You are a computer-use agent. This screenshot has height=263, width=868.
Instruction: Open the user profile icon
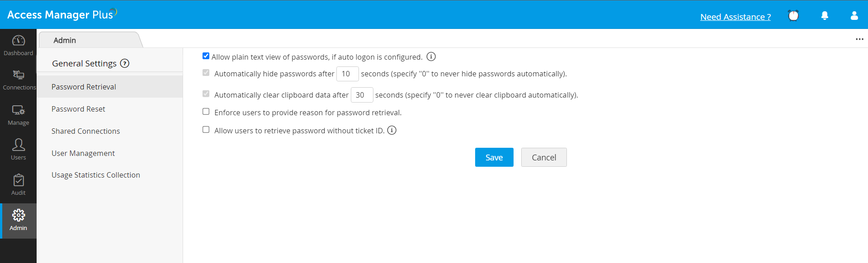tap(854, 16)
